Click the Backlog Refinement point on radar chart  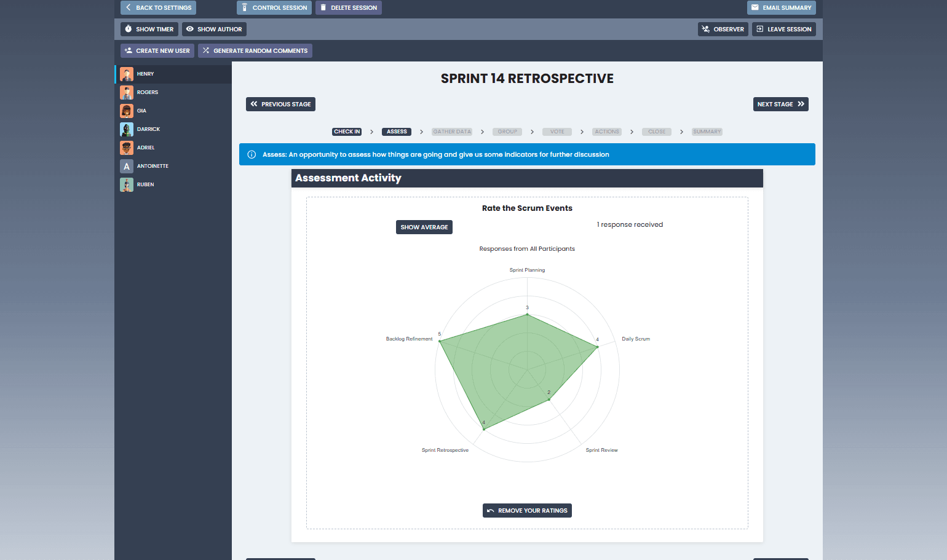click(x=440, y=341)
